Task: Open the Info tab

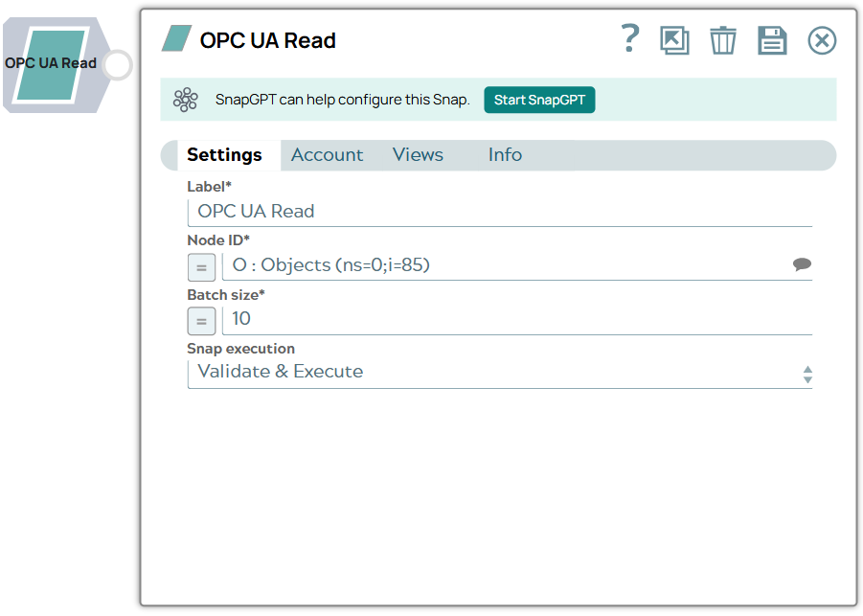Action: point(505,154)
